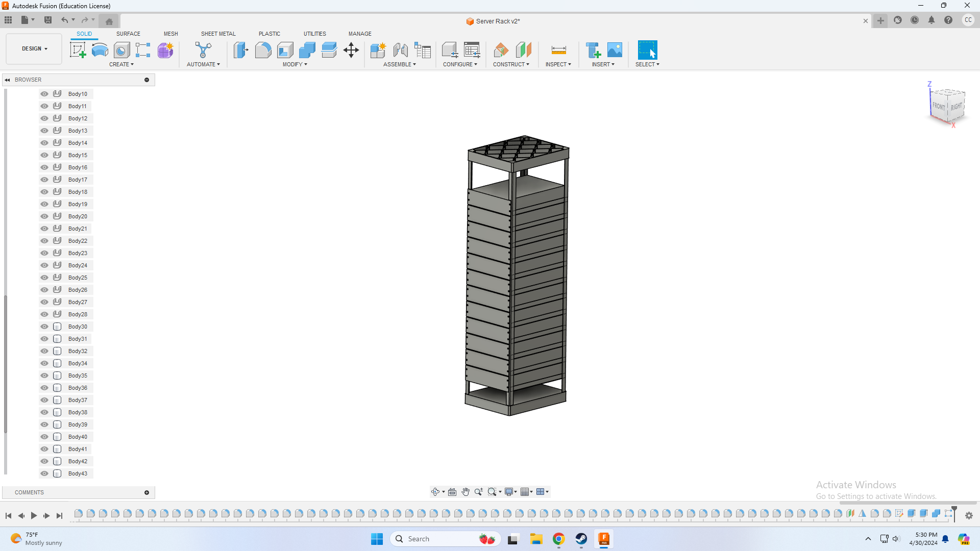Image resolution: width=980 pixels, height=551 pixels.
Task: Hide Body10 using its eye icon
Action: [x=44, y=94]
